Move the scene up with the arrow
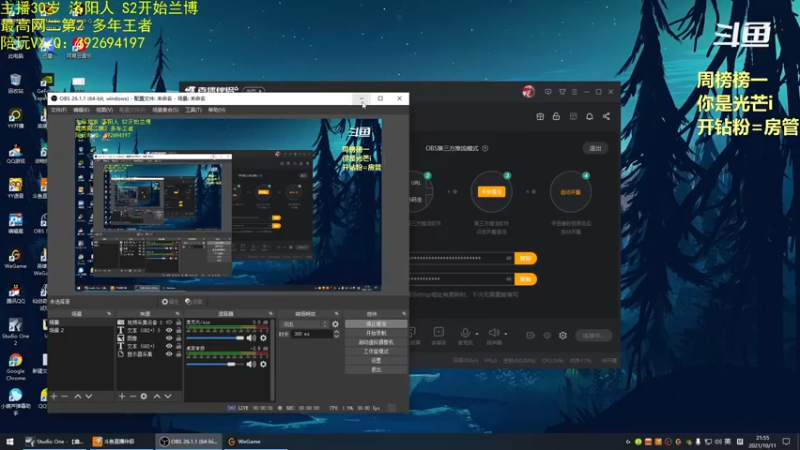 pyautogui.click(x=78, y=396)
